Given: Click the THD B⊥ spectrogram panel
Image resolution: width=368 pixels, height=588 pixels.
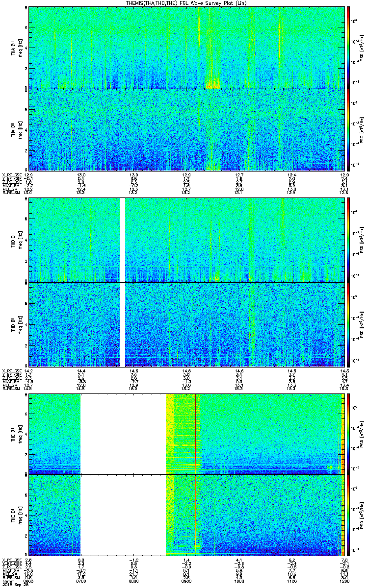Looking at the screenshot, I should point(186,240).
